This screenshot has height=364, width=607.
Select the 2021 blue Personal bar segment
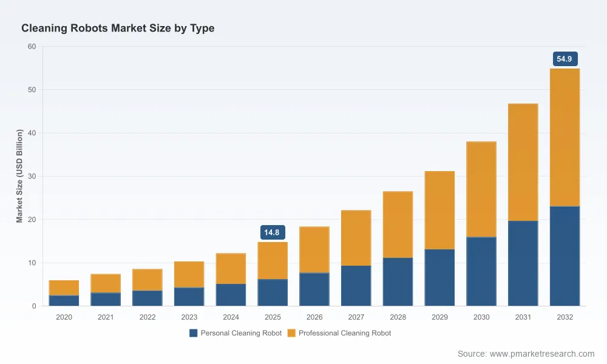pyautogui.click(x=106, y=300)
